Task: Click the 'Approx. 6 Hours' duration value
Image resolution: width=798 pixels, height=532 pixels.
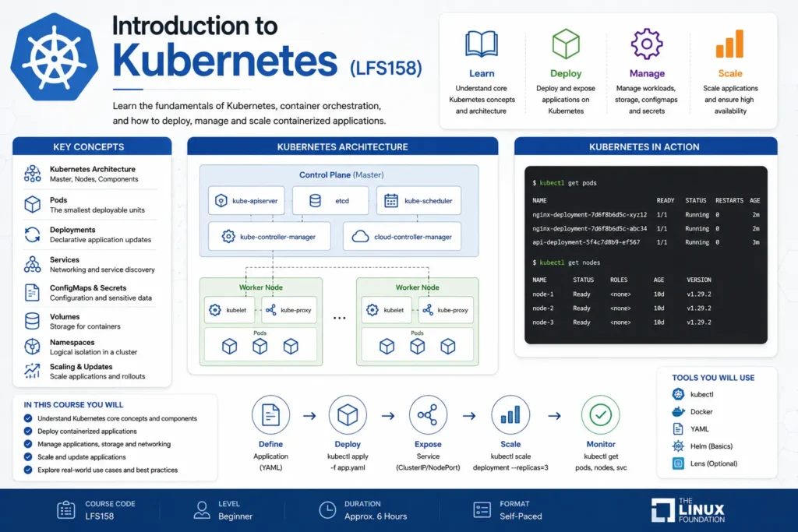Action: pos(376,516)
